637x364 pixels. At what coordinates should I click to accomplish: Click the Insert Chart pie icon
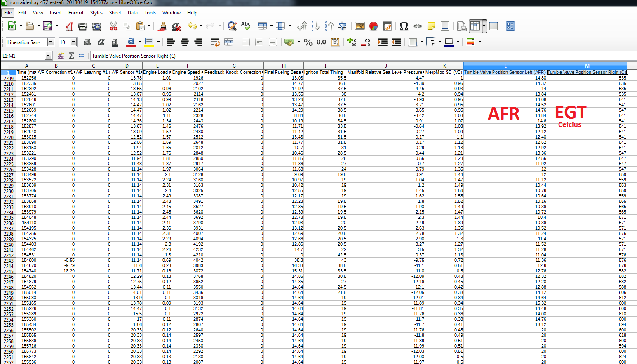click(x=374, y=26)
